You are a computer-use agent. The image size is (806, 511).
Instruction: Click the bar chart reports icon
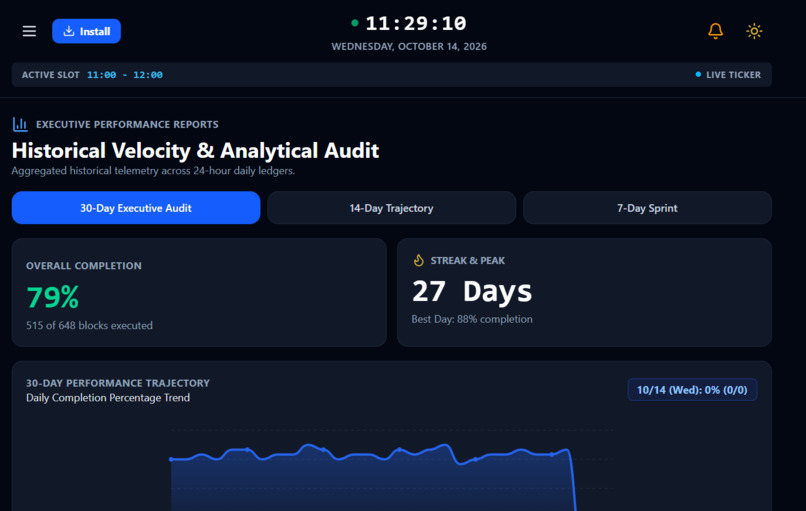point(20,124)
